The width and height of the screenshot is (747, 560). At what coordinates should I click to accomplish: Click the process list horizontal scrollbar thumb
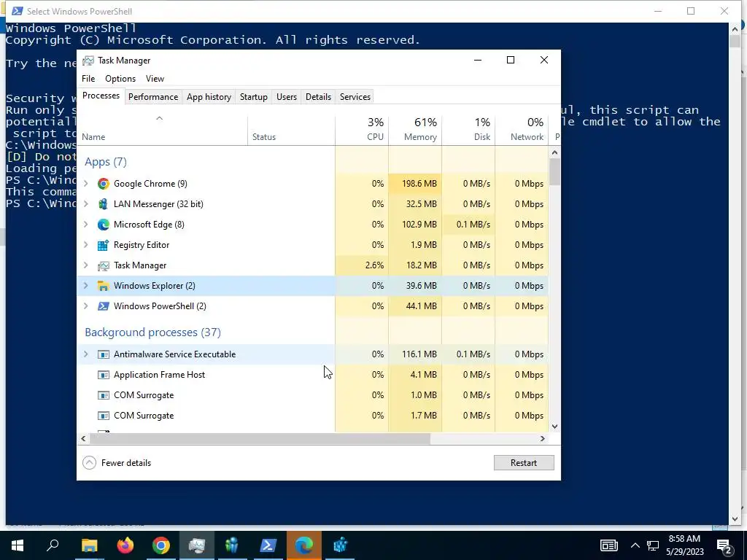pyautogui.click(x=260, y=438)
